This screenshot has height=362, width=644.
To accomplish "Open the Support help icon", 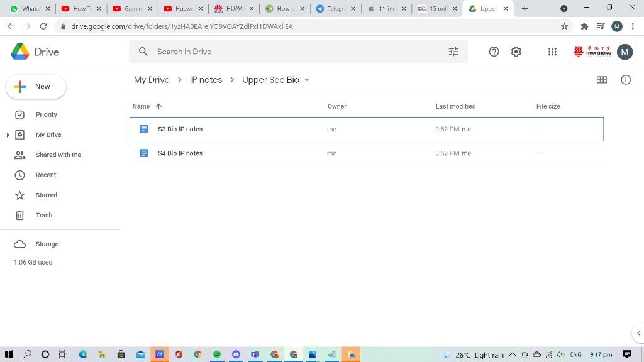I will 494,52.
